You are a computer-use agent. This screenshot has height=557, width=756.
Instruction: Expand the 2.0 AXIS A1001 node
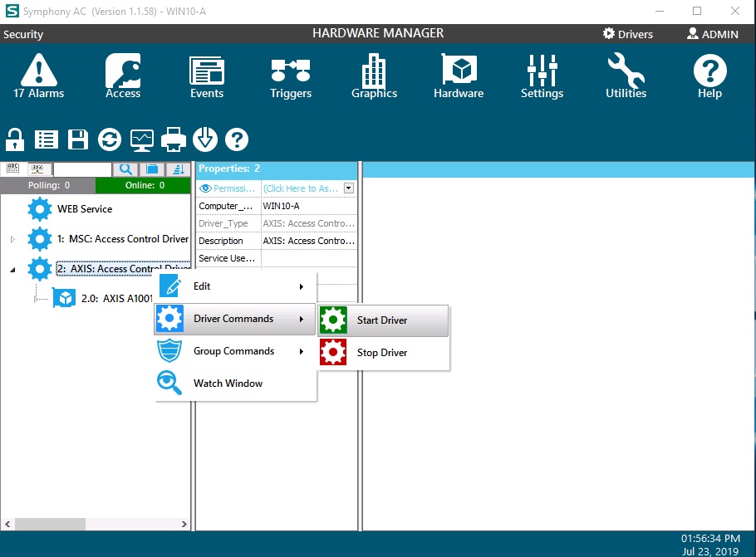36,299
